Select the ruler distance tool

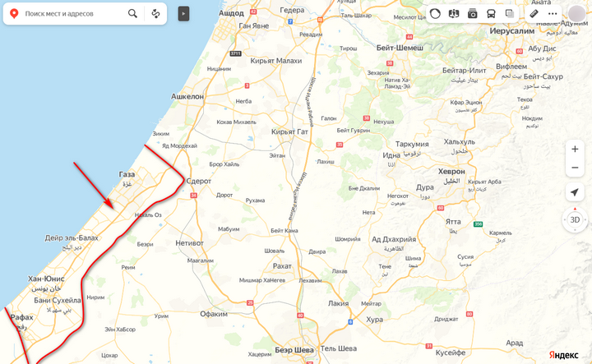[x=534, y=14]
